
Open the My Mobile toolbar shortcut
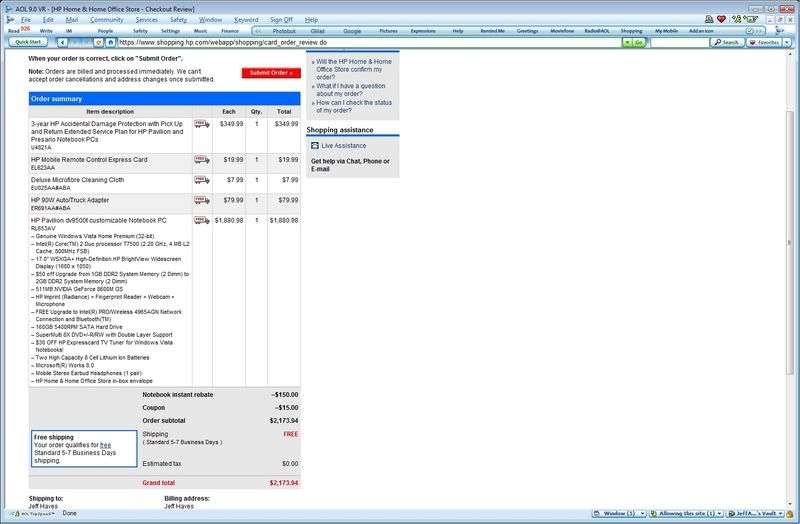666,31
